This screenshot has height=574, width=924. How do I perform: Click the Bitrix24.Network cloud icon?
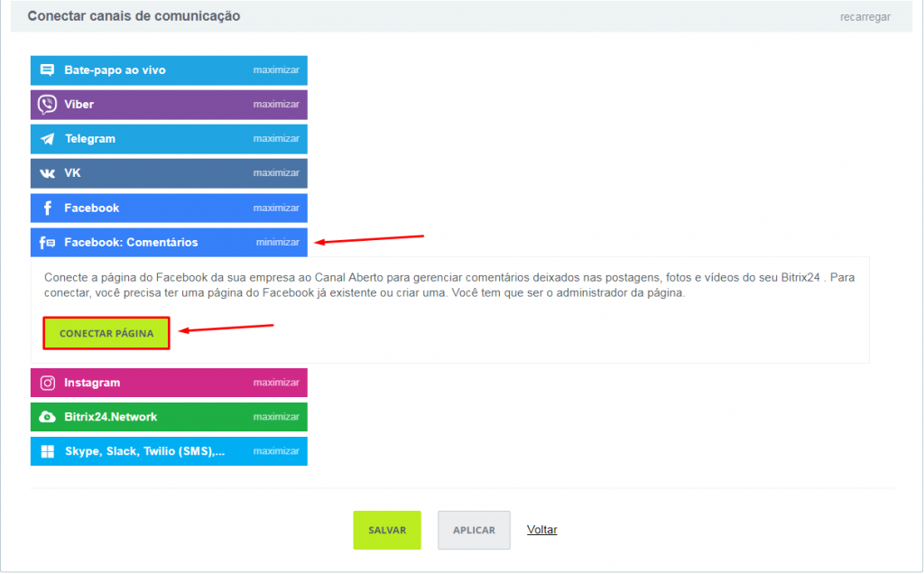(x=47, y=417)
